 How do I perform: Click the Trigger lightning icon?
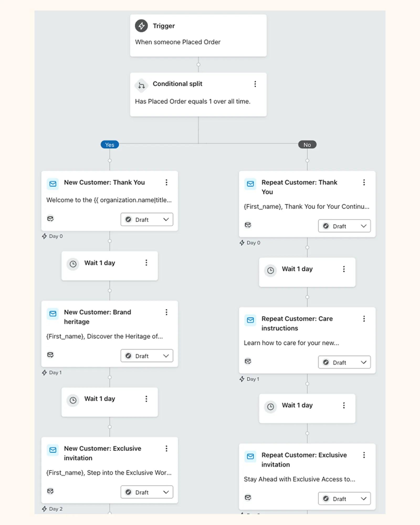(x=141, y=26)
